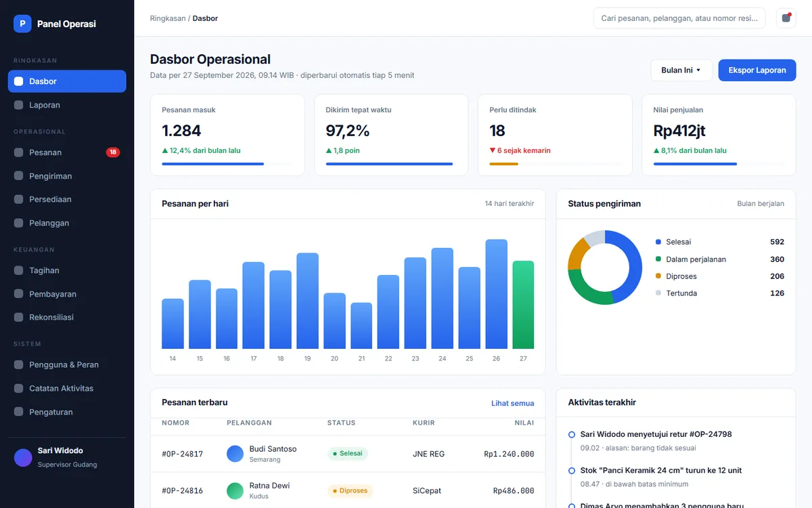Click the Ekspor Laporan button

pos(757,70)
